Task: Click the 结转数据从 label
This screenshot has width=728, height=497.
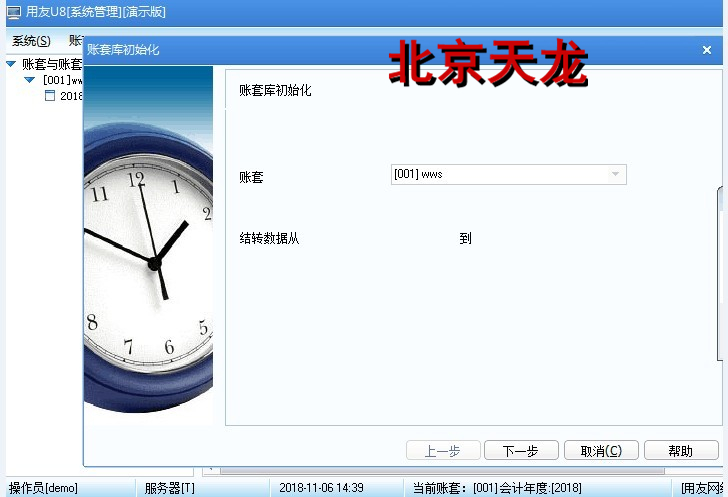Action: 269,238
